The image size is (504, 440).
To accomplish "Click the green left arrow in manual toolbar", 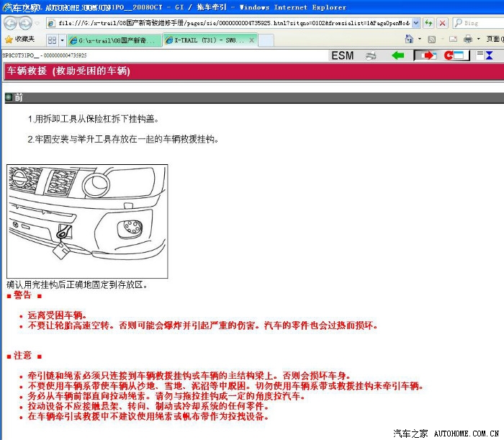I will [x=397, y=55].
